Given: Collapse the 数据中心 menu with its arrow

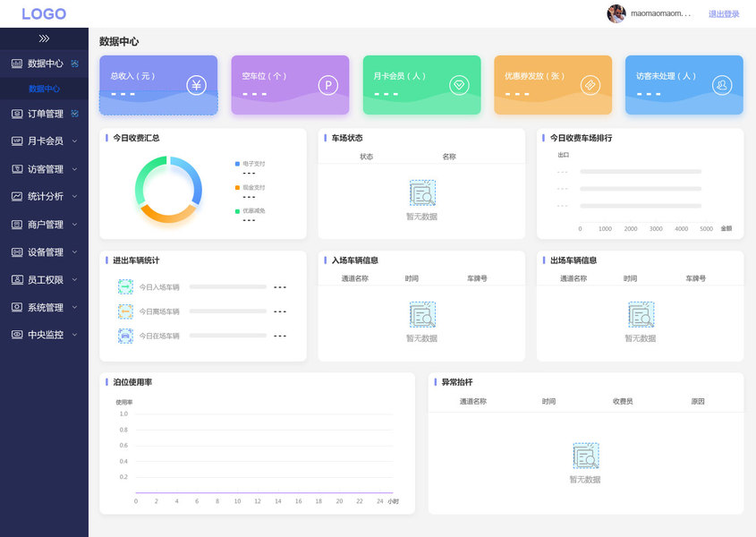Looking at the screenshot, I should 75,64.
